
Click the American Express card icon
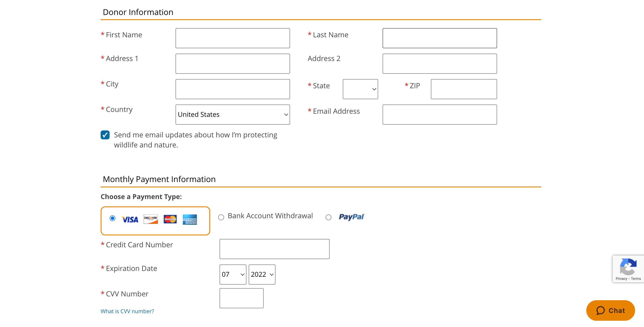(x=189, y=218)
